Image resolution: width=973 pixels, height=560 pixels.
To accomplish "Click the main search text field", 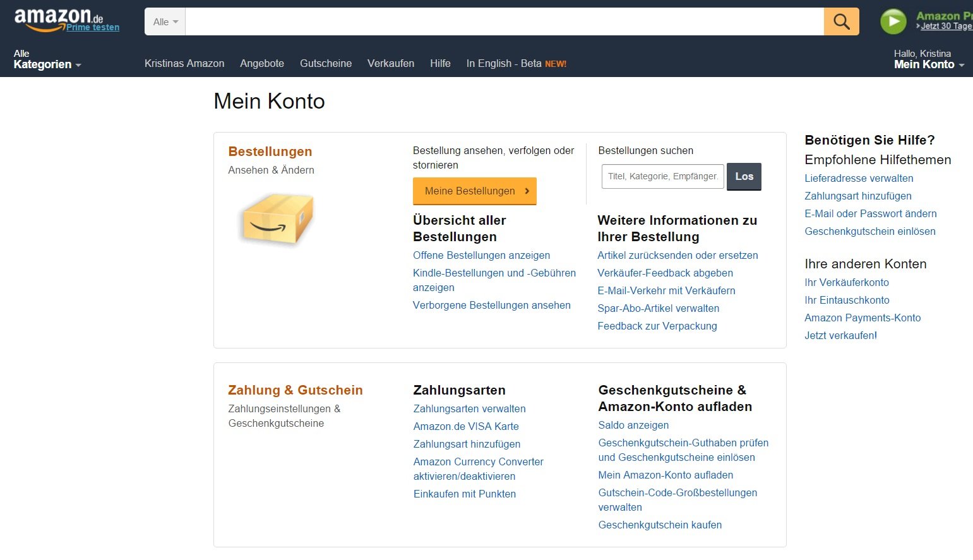I will point(504,21).
